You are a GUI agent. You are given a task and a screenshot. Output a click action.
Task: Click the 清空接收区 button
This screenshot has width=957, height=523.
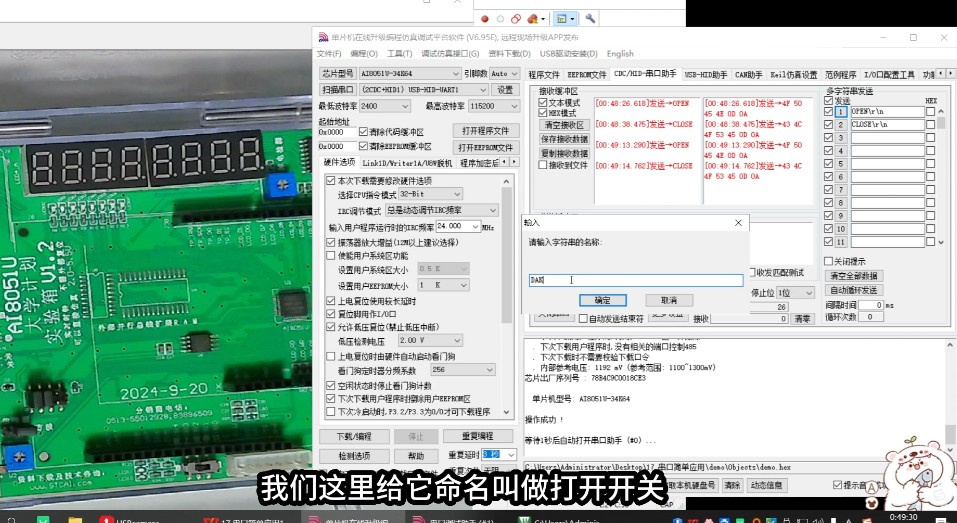coord(565,124)
